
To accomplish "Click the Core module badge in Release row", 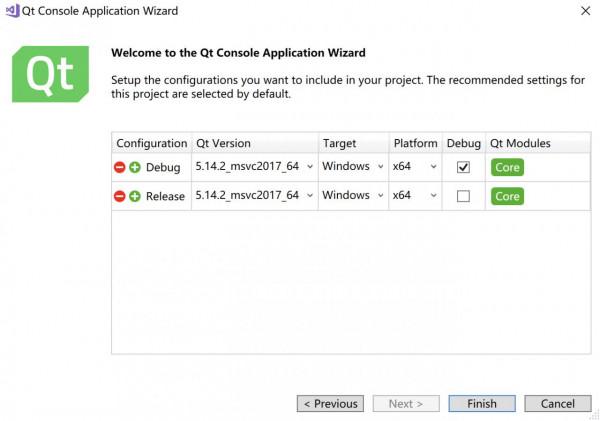I will (507, 196).
